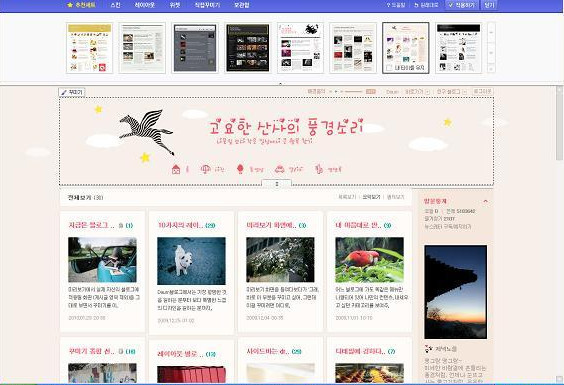Switch to the 스킨 tab

[115, 5]
